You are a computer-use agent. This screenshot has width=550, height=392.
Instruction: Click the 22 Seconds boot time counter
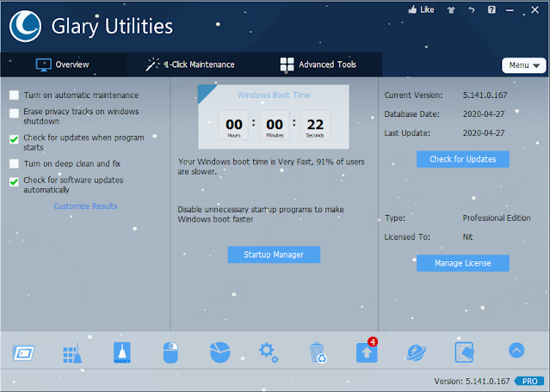tap(315, 125)
